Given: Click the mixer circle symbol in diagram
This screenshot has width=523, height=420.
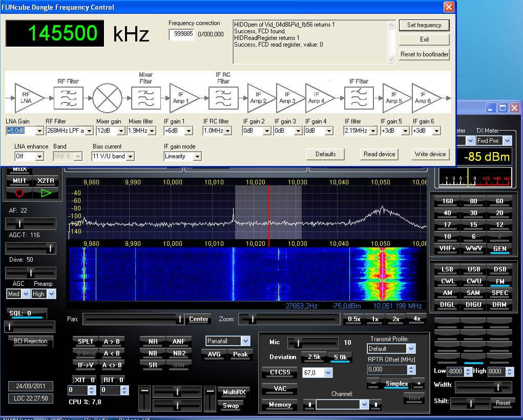Looking at the screenshot, I should [107, 98].
